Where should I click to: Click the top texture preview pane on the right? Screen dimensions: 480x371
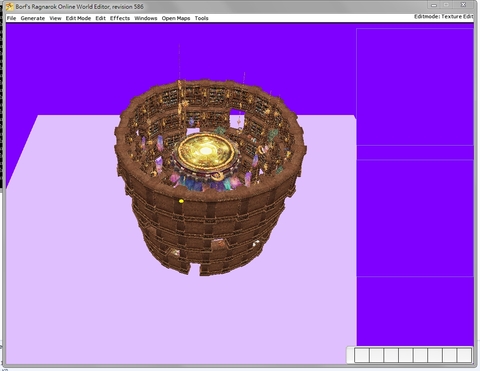(415, 87)
